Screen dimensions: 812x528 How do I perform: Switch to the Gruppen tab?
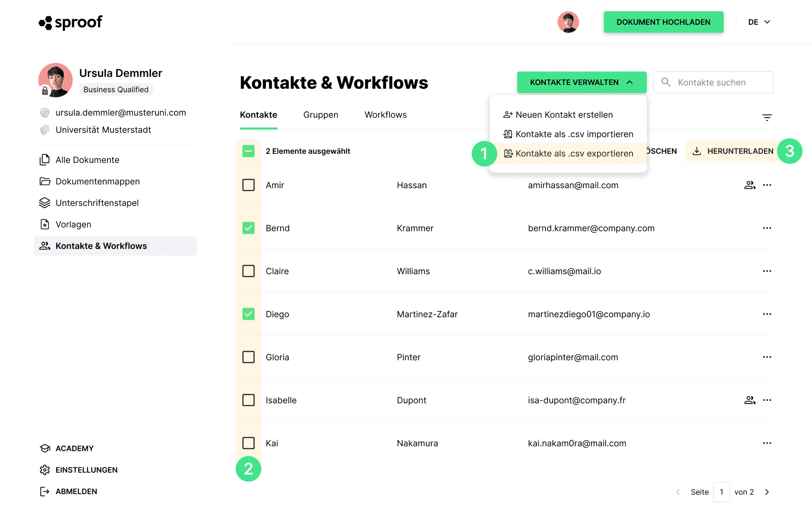321,115
